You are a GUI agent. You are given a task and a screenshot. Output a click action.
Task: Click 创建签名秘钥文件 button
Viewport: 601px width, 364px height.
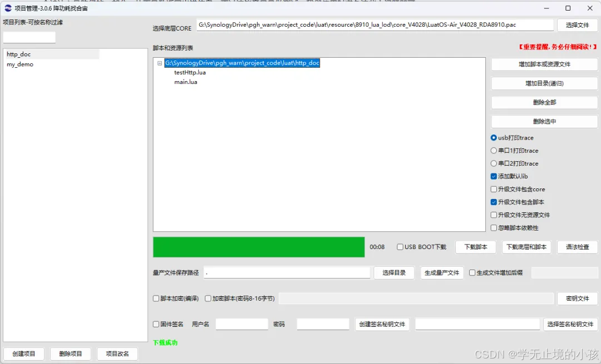coord(382,324)
